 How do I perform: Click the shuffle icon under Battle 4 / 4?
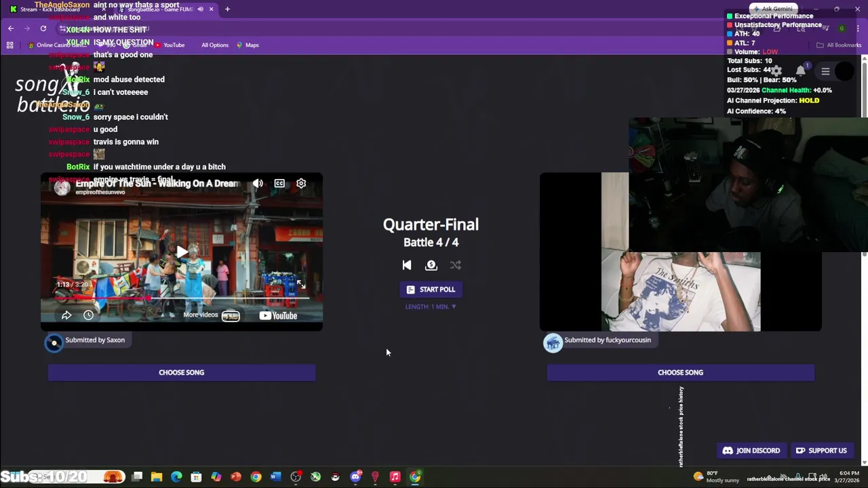tap(456, 266)
